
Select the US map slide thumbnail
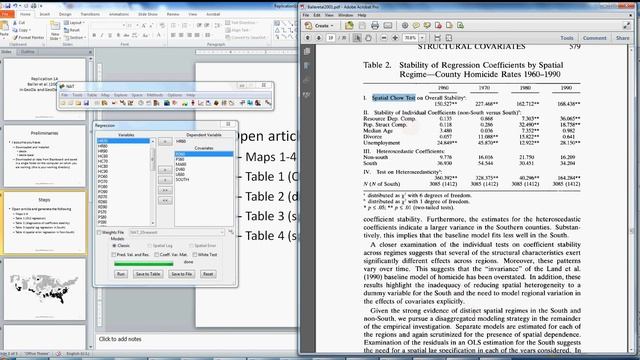coord(44,289)
